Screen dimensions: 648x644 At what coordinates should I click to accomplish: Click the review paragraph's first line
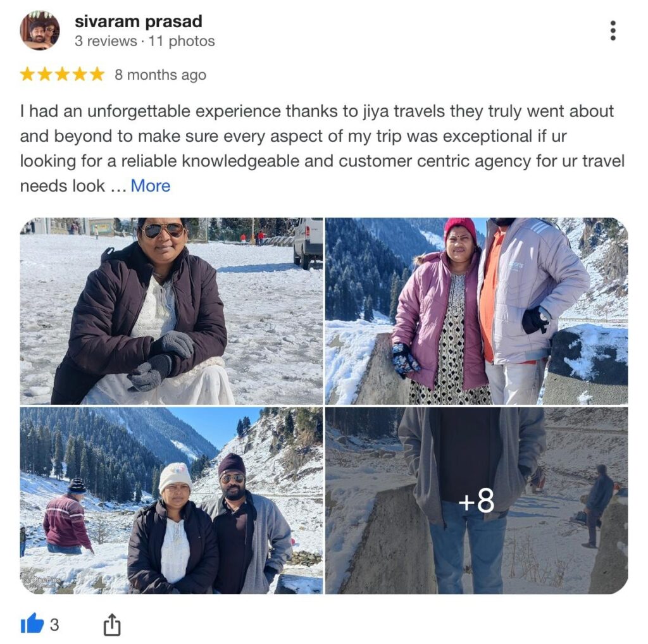[316, 111]
